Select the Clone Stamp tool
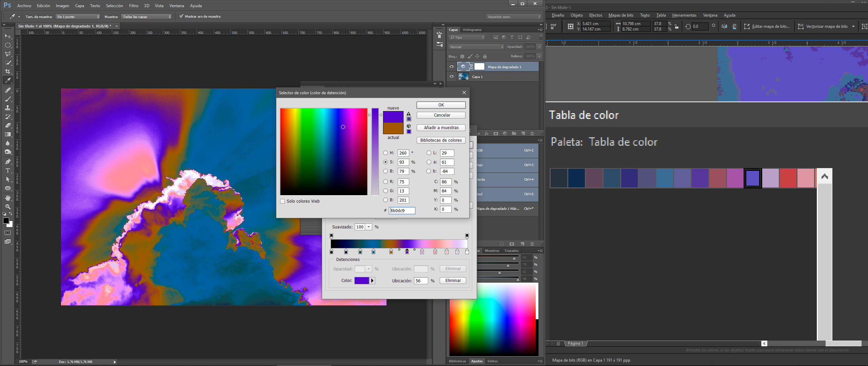This screenshot has height=366, width=868. [x=7, y=108]
